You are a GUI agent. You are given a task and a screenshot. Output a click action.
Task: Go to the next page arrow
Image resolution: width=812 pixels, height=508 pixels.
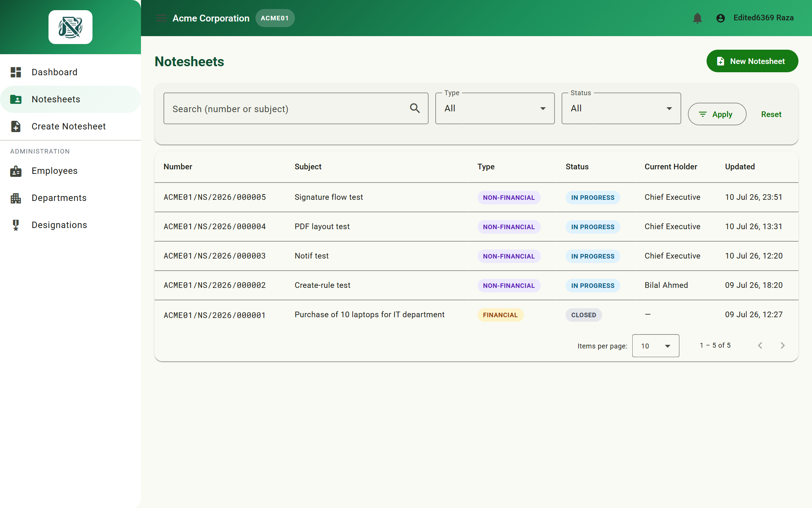pos(783,345)
